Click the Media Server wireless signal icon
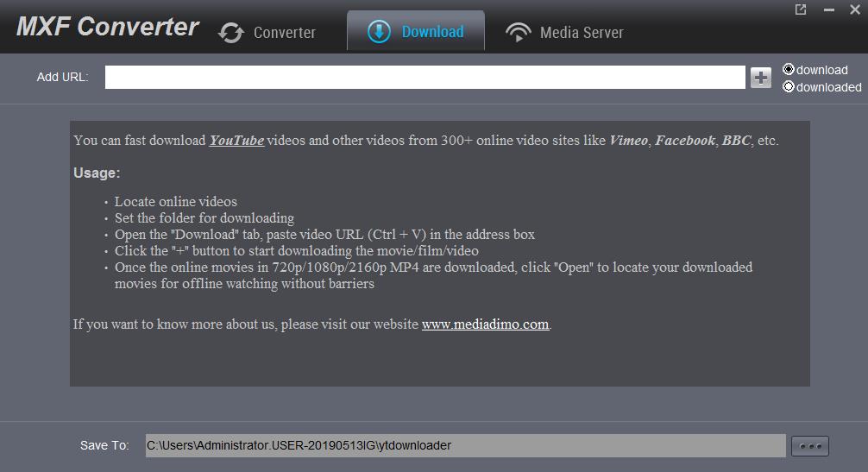This screenshot has height=472, width=868. (518, 33)
